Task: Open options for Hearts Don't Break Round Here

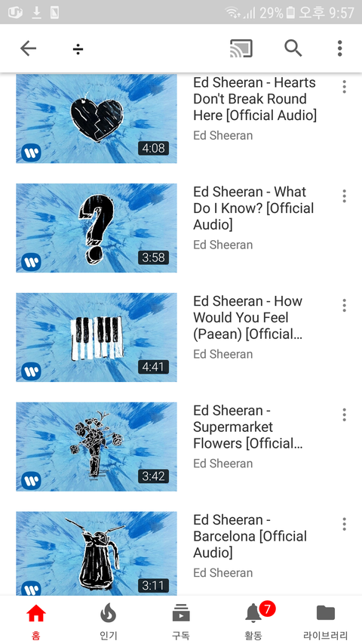Action: click(344, 87)
